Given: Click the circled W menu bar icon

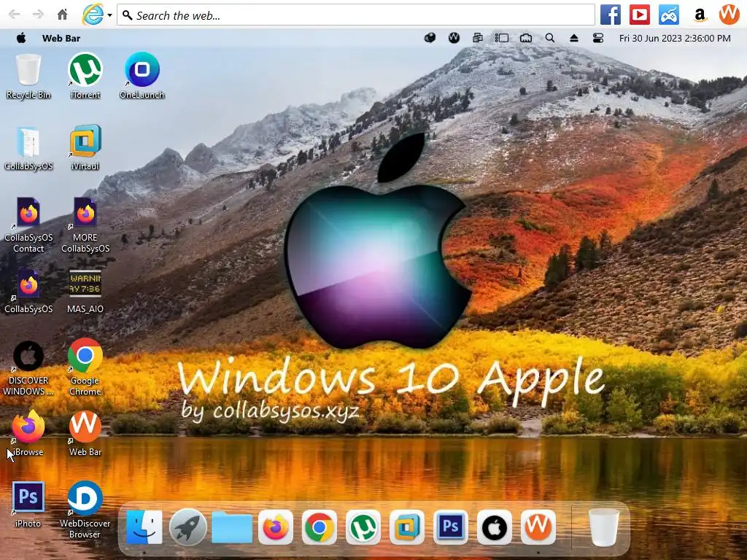Looking at the screenshot, I should pos(454,38).
